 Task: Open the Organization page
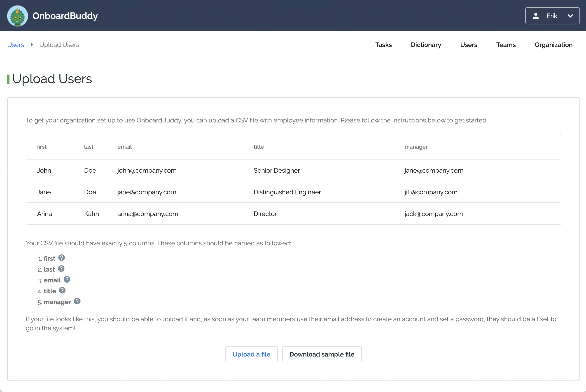(553, 45)
